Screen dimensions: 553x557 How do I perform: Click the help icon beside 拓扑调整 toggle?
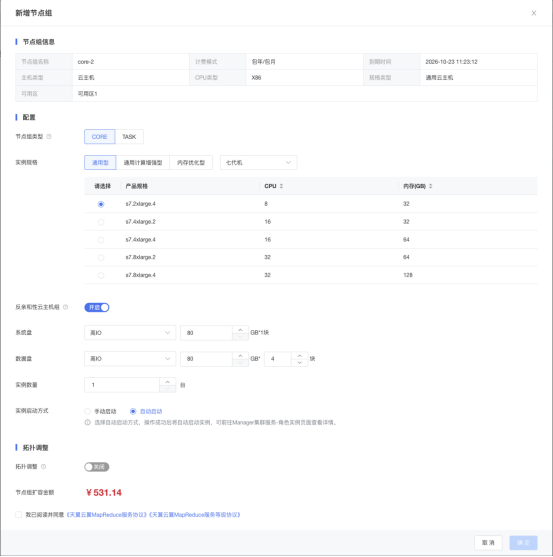point(43,466)
